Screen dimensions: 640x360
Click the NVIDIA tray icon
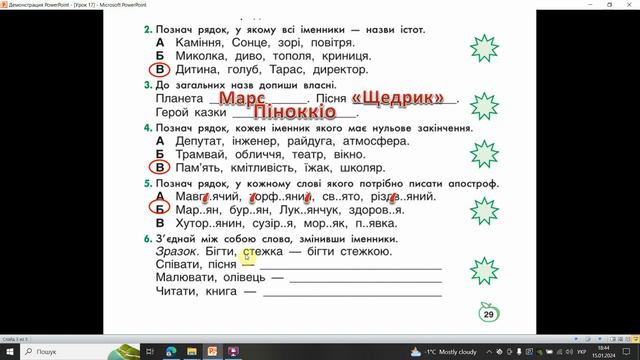[539, 351]
